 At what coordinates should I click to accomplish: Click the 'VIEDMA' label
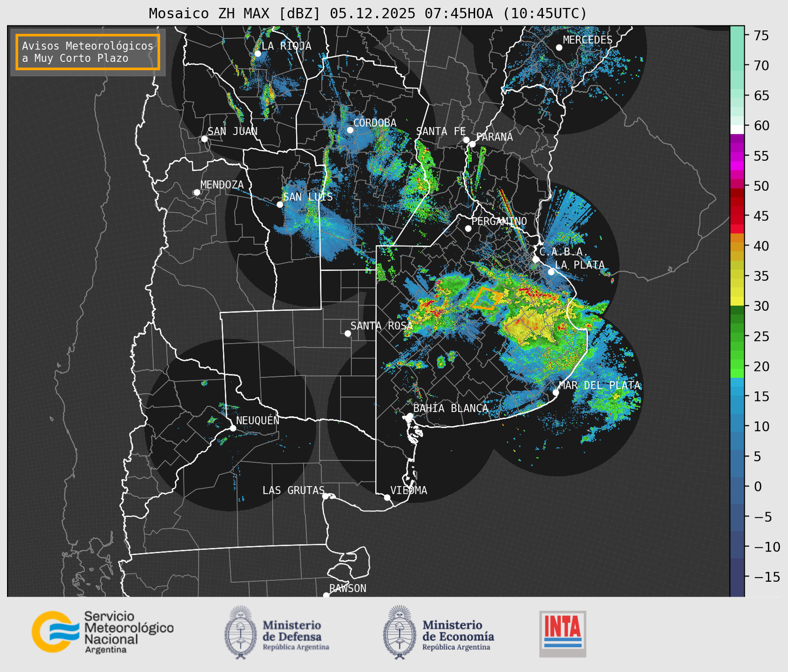pyautogui.click(x=409, y=490)
